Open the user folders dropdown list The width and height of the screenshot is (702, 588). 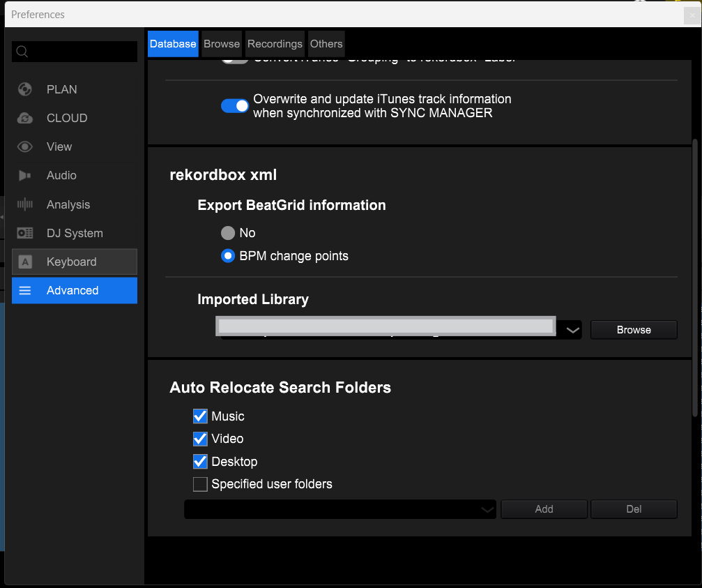pos(487,510)
